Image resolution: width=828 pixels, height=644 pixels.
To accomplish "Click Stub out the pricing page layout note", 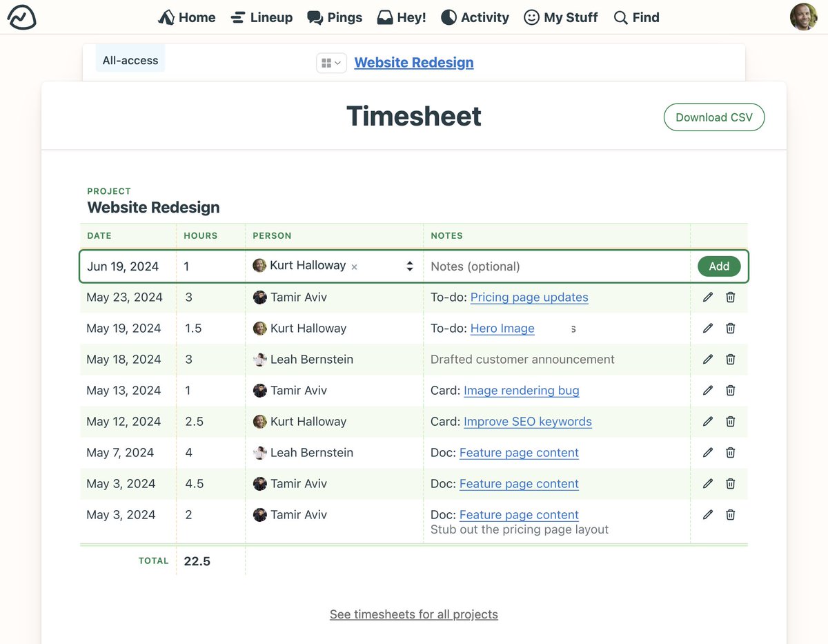I will coord(520,530).
